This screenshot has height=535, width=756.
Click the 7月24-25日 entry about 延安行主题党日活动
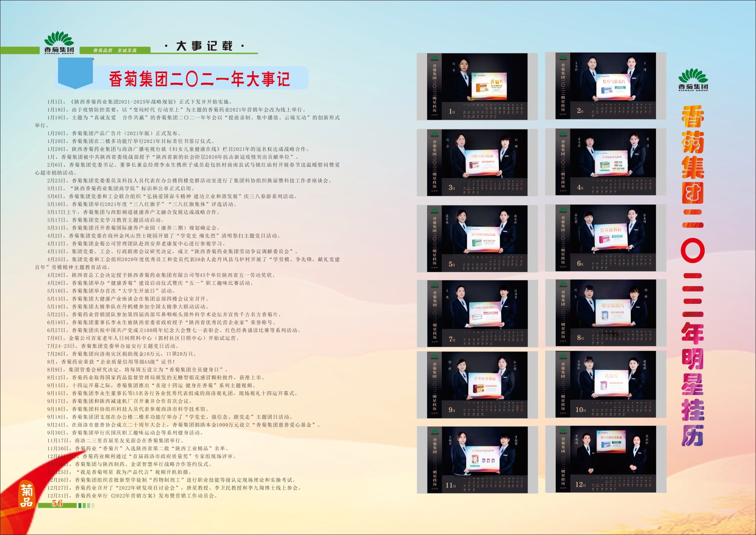click(x=114, y=346)
